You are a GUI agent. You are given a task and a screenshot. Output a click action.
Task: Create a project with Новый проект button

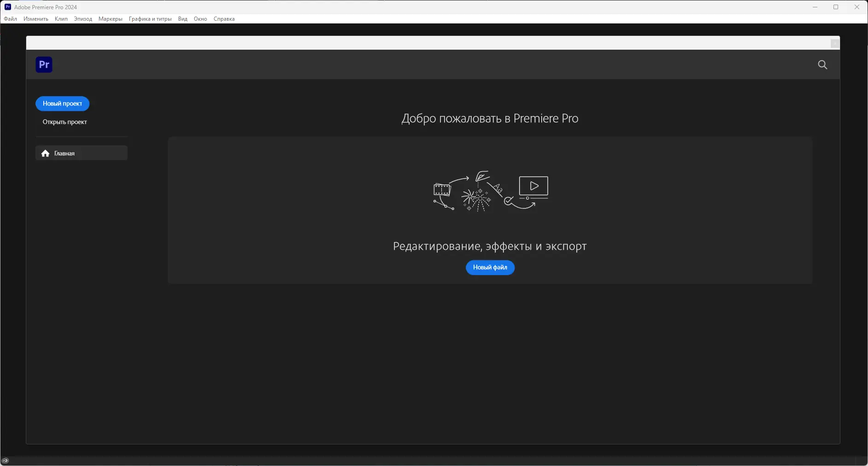click(63, 104)
